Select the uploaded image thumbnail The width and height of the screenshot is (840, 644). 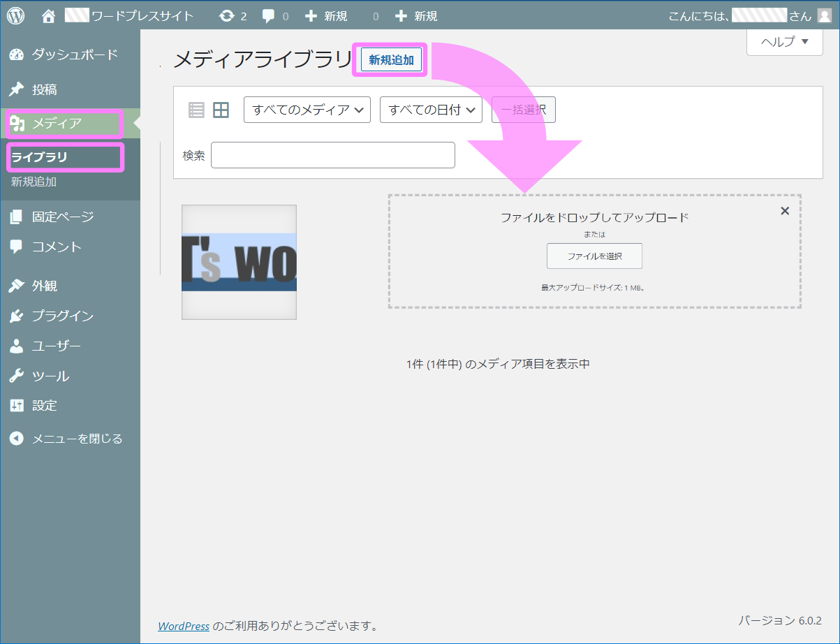point(239,262)
